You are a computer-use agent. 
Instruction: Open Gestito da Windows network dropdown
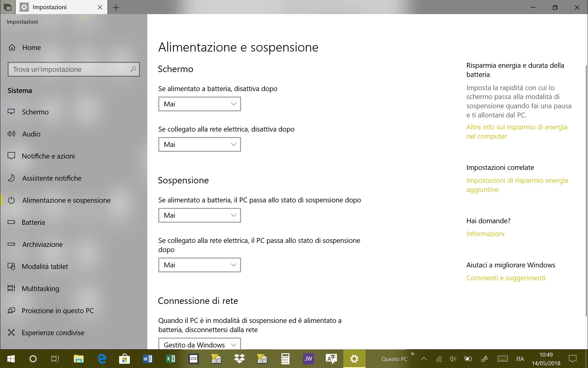199,344
